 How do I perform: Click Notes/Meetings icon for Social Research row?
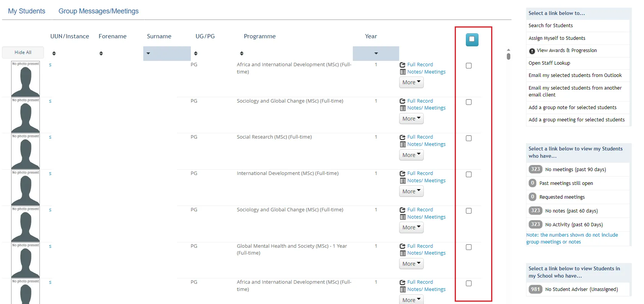coord(403,144)
